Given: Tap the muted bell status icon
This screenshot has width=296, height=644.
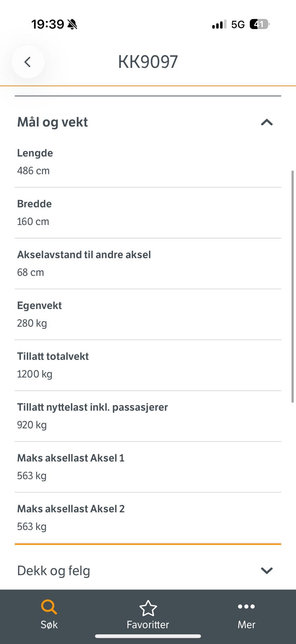Looking at the screenshot, I should pos(72,25).
